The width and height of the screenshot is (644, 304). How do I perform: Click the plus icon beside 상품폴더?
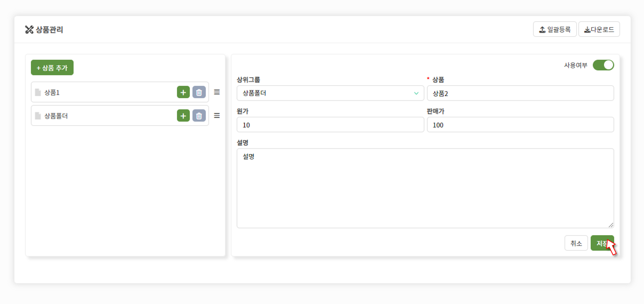click(183, 116)
